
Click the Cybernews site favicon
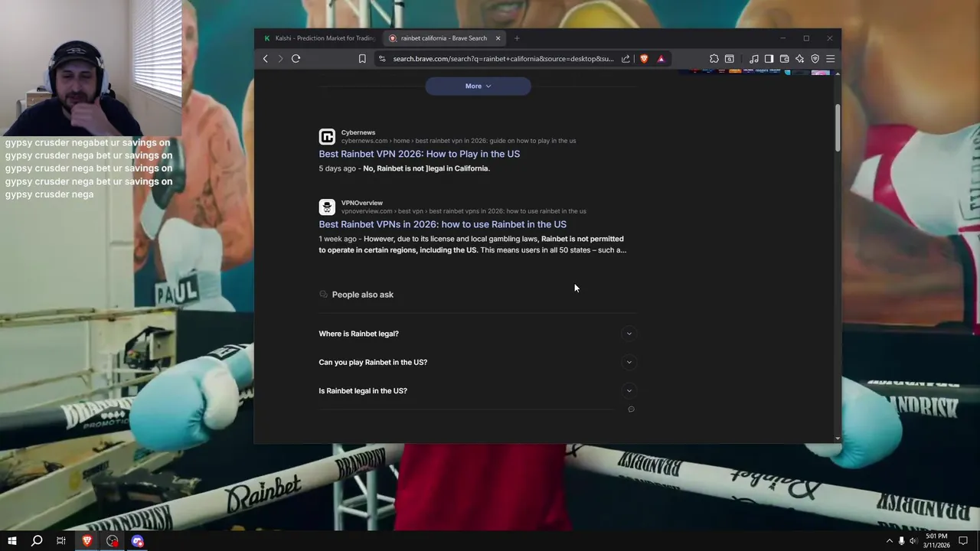tap(327, 137)
